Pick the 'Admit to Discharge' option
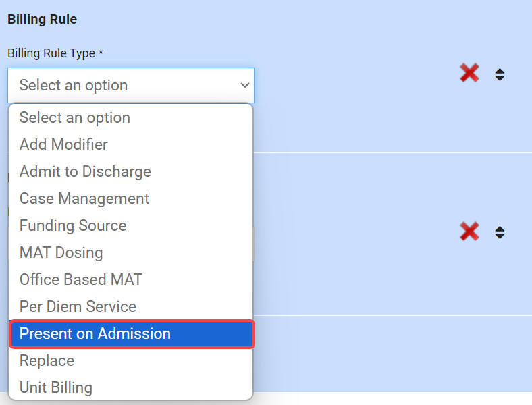This screenshot has width=532, height=405. (x=85, y=171)
